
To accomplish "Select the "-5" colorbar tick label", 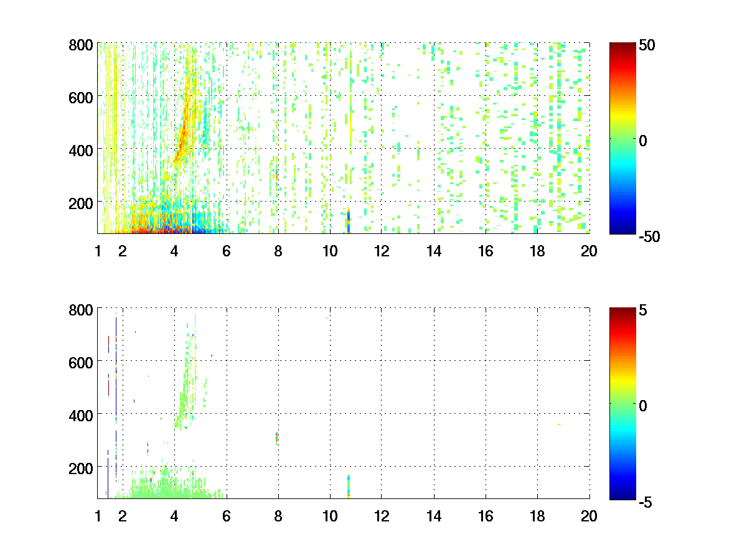I will click(x=644, y=502).
